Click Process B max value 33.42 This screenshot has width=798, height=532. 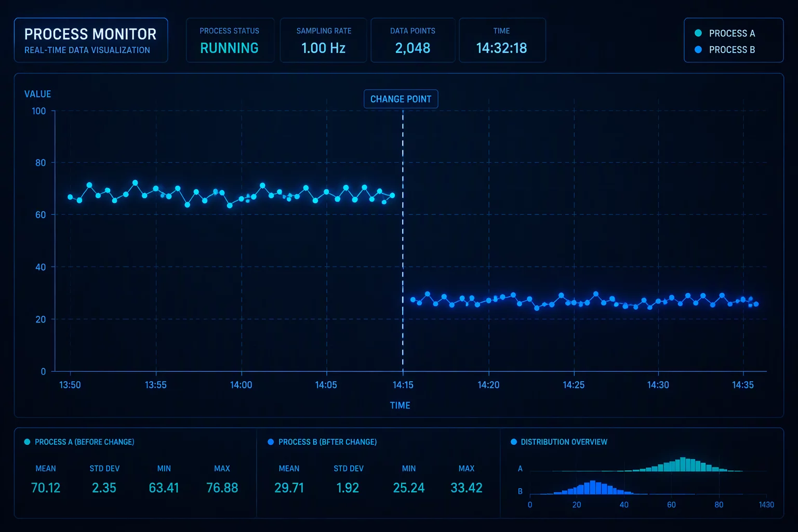467,488
